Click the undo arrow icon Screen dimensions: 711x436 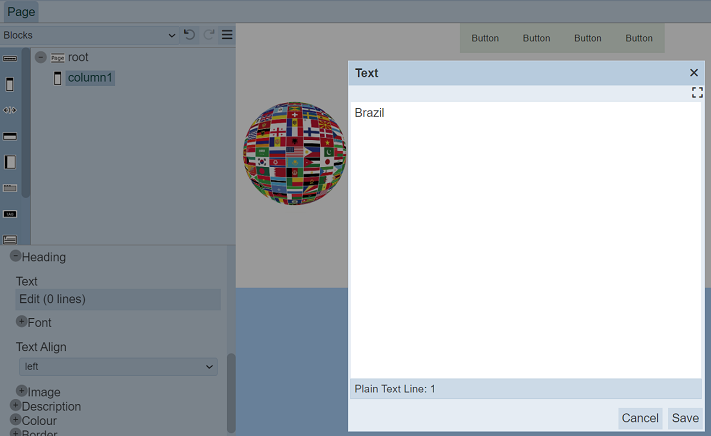tap(189, 35)
